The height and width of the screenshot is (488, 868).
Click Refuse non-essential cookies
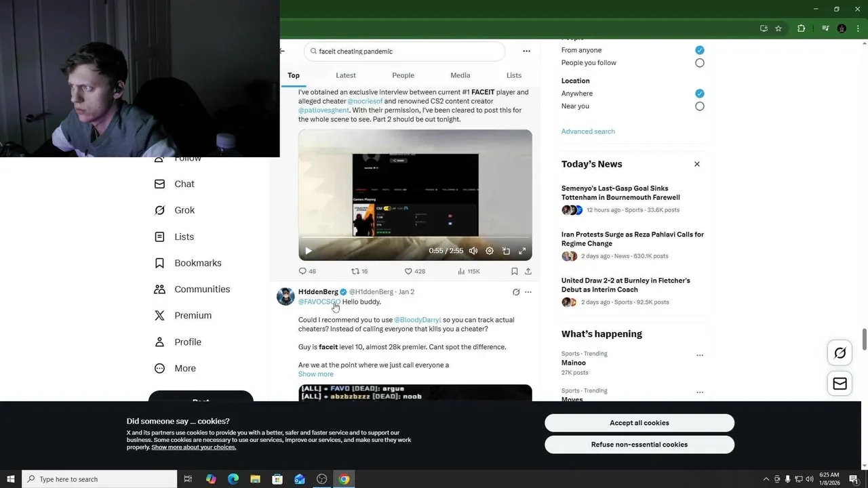639,445
